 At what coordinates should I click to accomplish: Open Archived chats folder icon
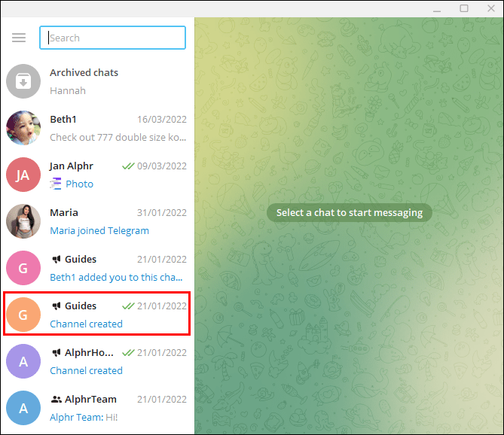click(x=23, y=81)
